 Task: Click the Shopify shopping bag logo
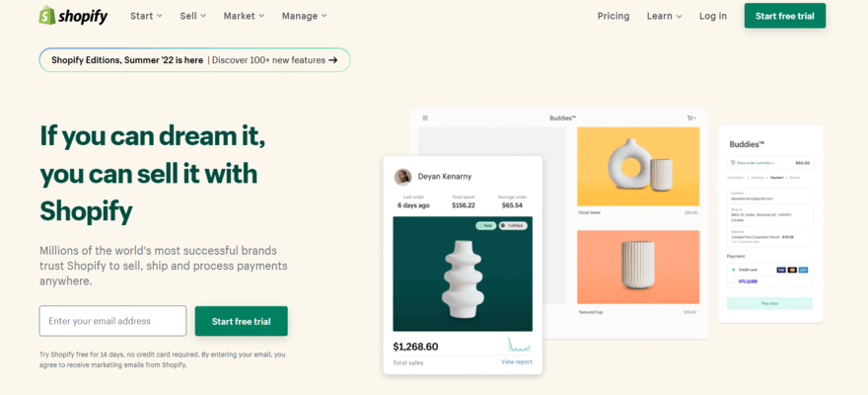[x=47, y=16]
